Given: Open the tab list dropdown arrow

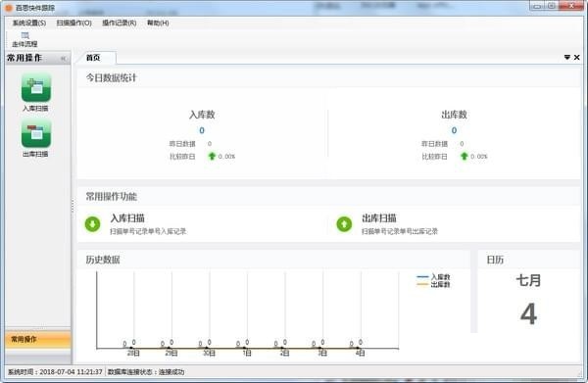Looking at the screenshot, I should (567, 58).
